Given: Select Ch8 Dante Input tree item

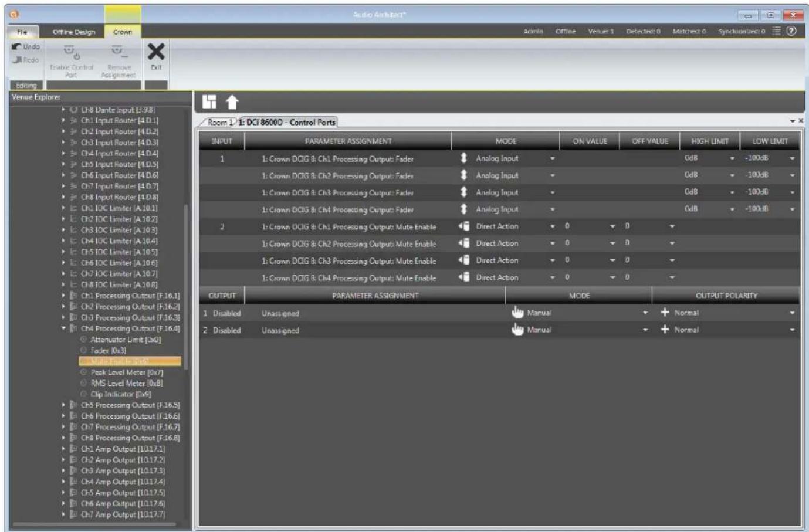Looking at the screenshot, I should pos(118,110).
